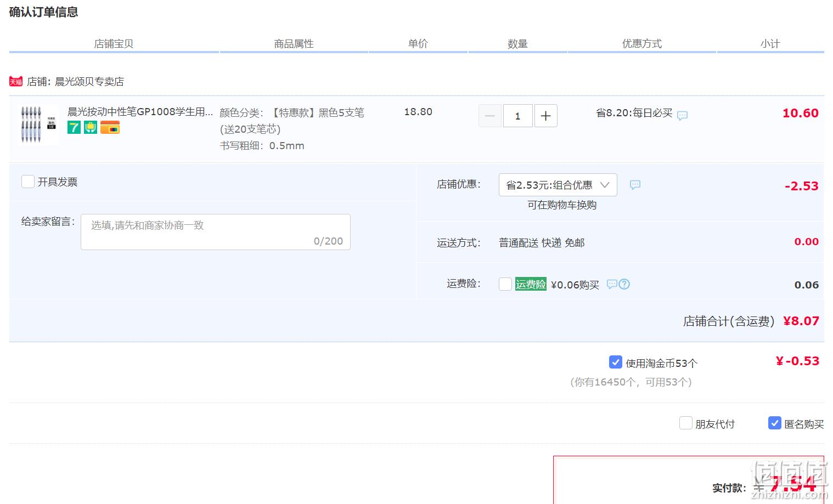
Task: Tick the 运费险 purchase checkbox
Action: (505, 284)
